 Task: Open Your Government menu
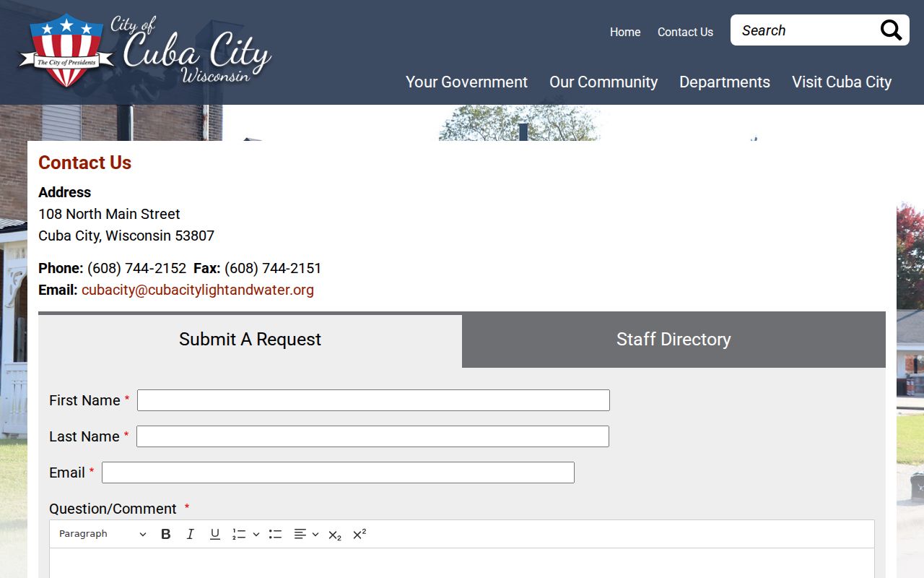coord(466,82)
